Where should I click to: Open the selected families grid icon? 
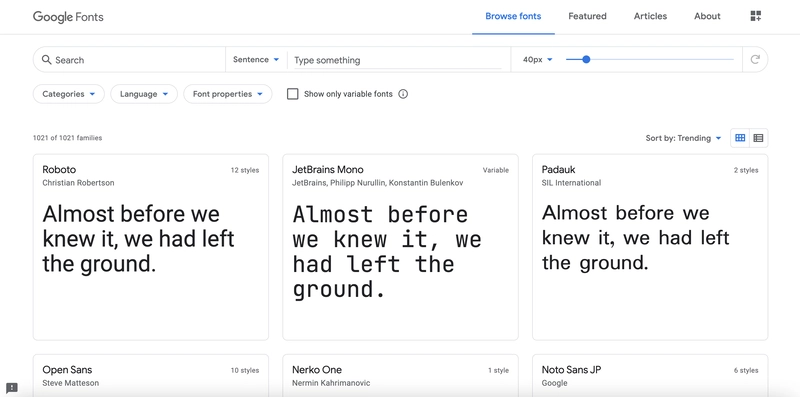coord(756,16)
